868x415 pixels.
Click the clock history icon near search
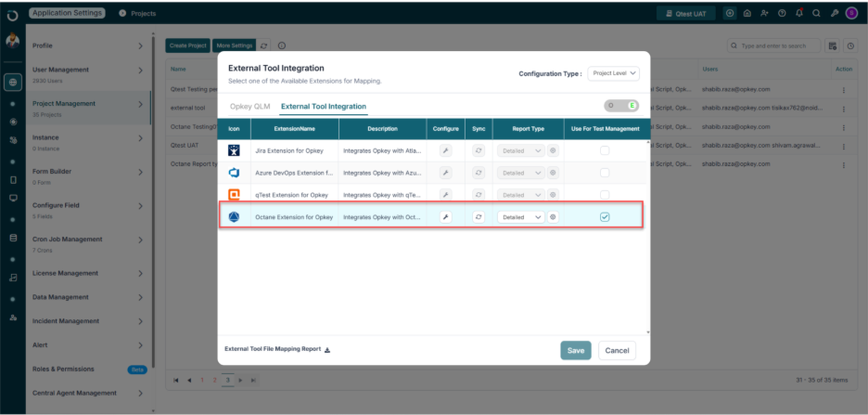[850, 46]
